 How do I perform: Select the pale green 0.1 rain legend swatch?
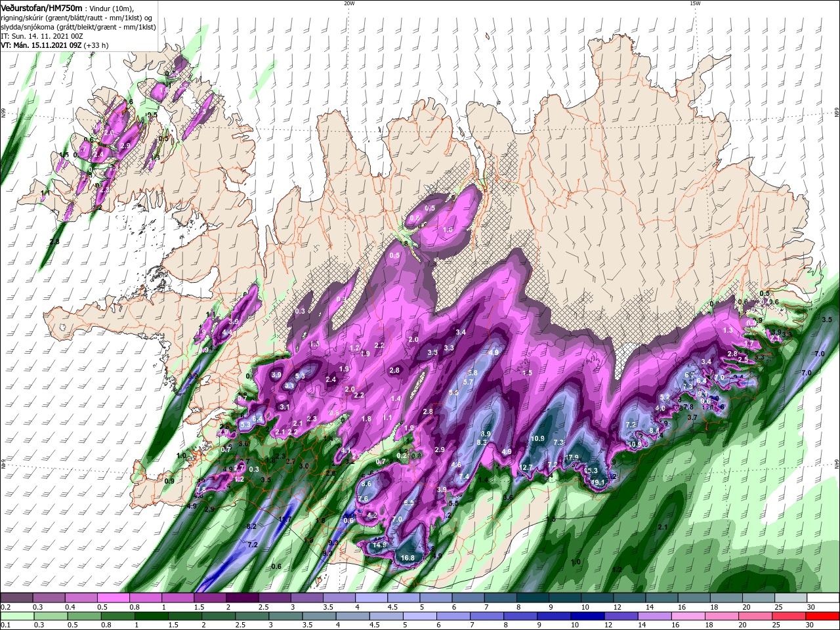click(x=16, y=616)
